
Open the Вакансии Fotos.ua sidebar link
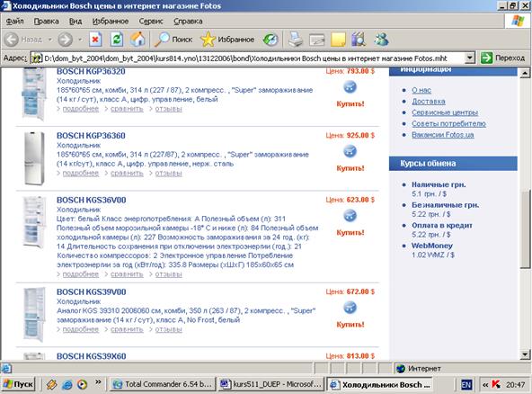443,135
